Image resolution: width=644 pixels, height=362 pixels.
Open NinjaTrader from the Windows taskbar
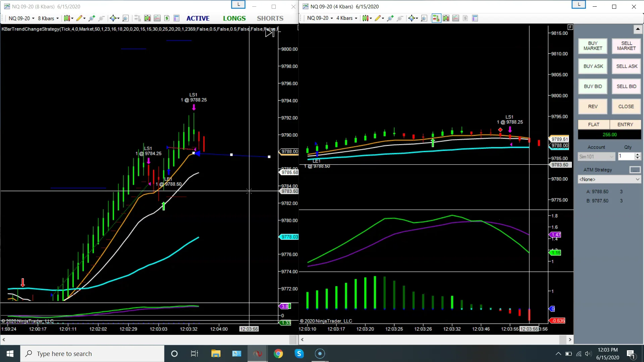[257, 354]
